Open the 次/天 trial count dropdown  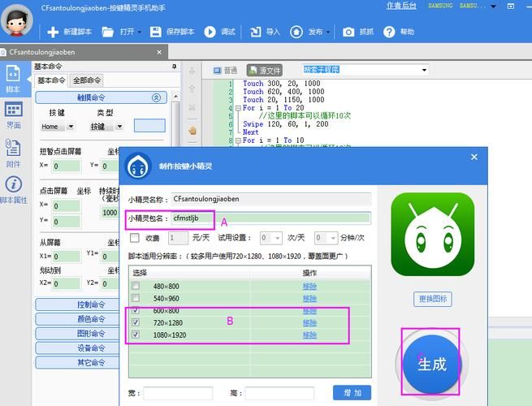pyautogui.click(x=278, y=238)
